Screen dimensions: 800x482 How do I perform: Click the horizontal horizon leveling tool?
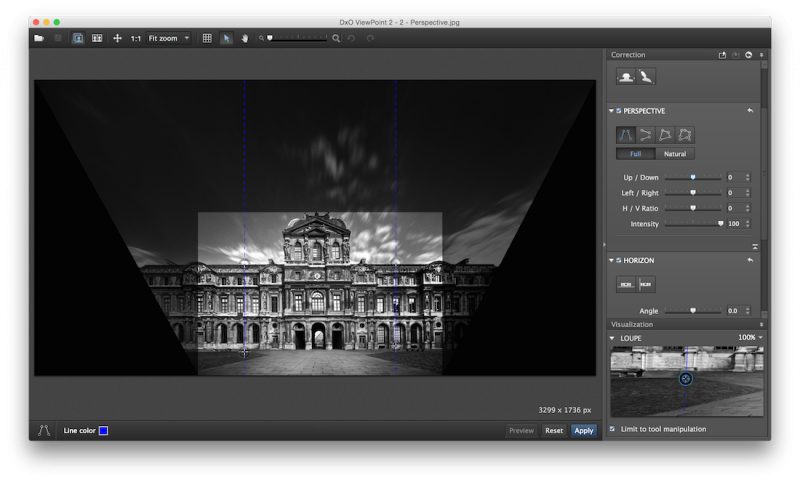pyautogui.click(x=626, y=285)
